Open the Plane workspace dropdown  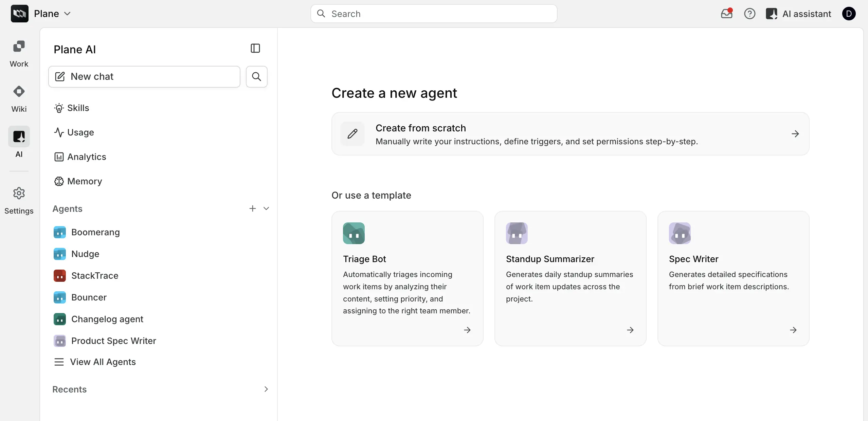pos(52,14)
